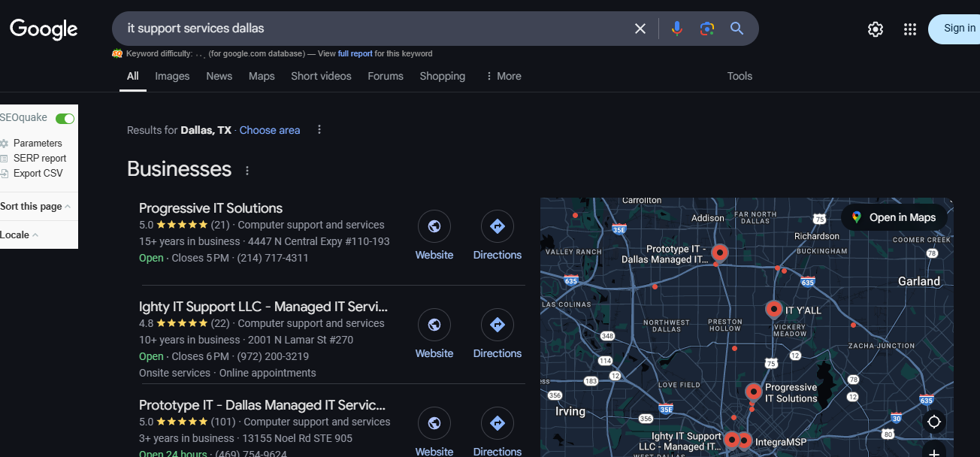Image resolution: width=980 pixels, height=457 pixels.
Task: Click the 13155 Noel Rd STE 905 address
Action: click(x=299, y=438)
